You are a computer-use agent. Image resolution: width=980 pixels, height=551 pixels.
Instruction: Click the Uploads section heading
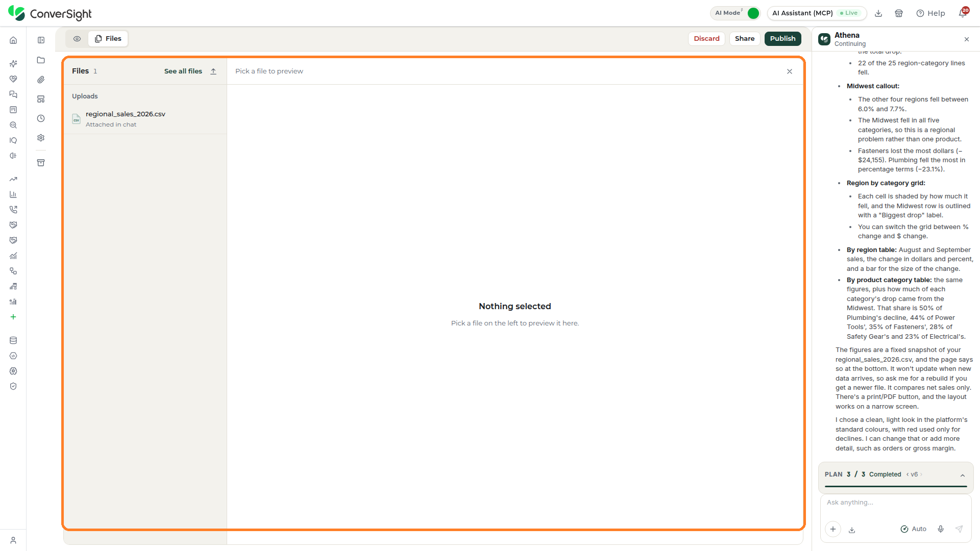pyautogui.click(x=85, y=96)
